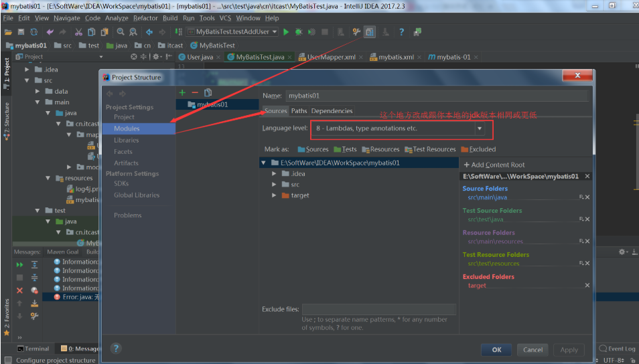Run MyBatisTest.testAddUser with green play icon

pos(286,31)
